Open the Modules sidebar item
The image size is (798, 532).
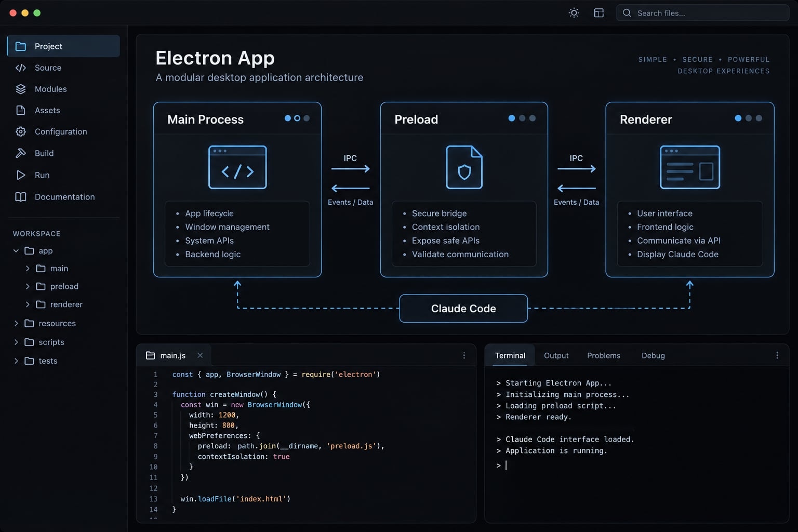pos(63,89)
